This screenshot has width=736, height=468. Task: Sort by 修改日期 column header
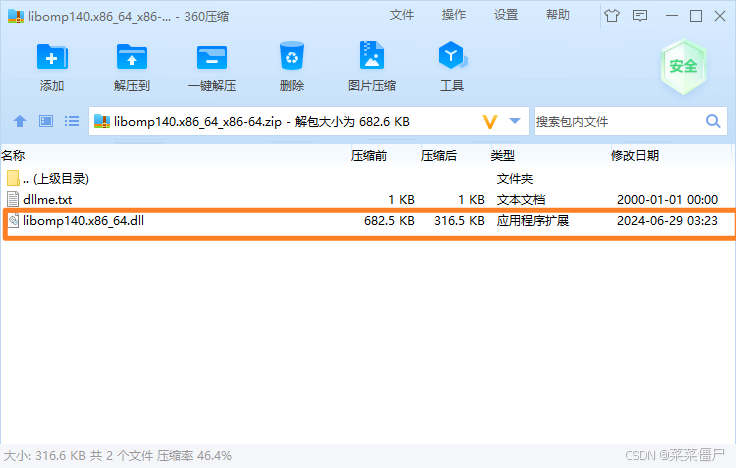pyautogui.click(x=635, y=156)
